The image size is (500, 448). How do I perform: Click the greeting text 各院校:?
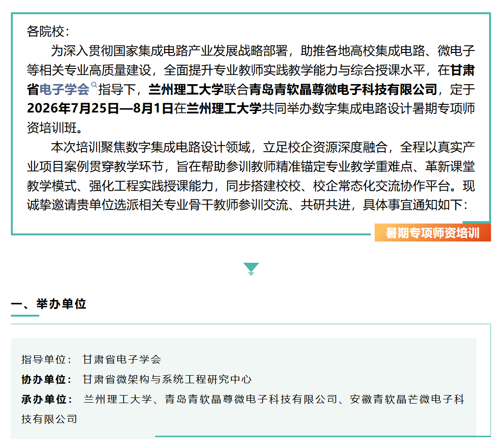[48, 32]
